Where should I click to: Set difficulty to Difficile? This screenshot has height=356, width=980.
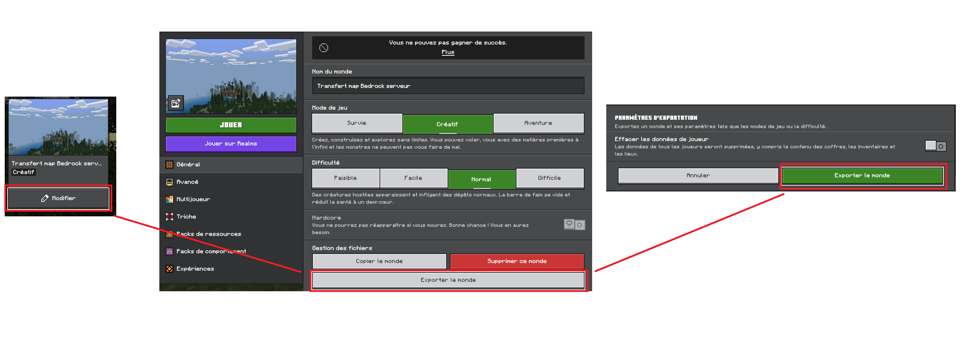click(x=549, y=178)
